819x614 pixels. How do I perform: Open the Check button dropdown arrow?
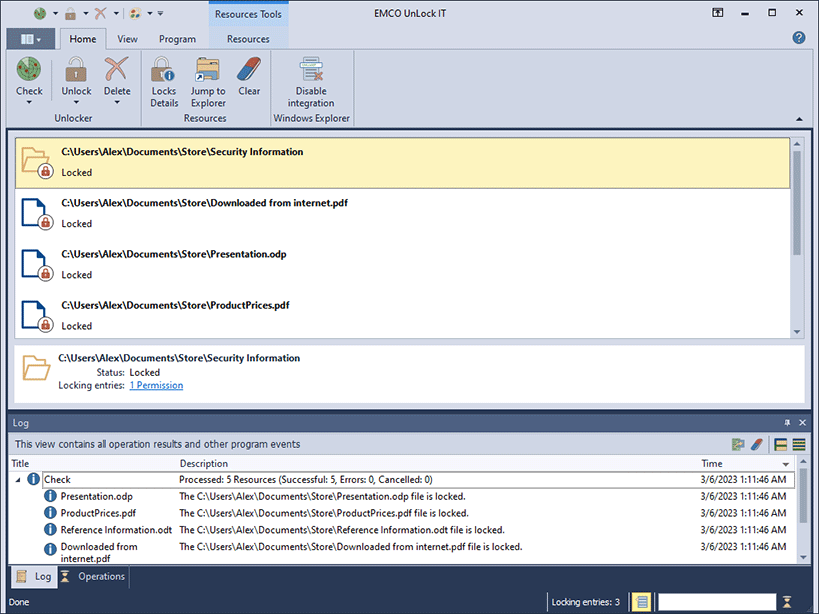click(29, 103)
